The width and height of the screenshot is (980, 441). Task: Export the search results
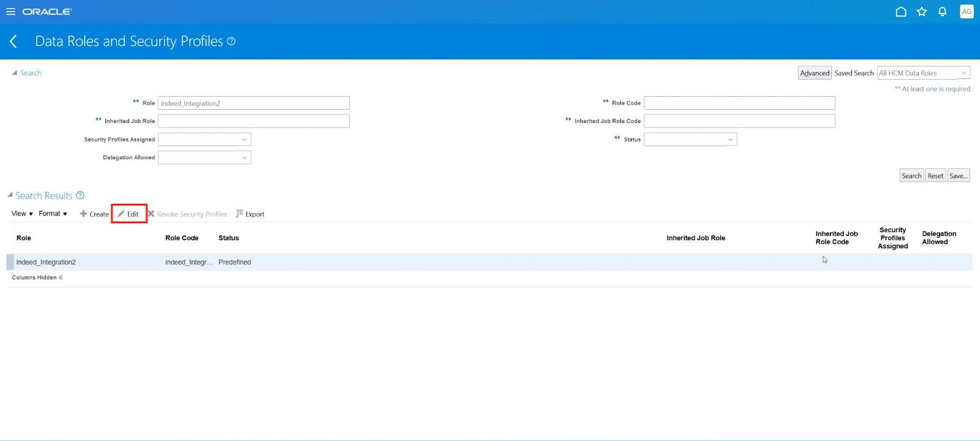pos(250,214)
